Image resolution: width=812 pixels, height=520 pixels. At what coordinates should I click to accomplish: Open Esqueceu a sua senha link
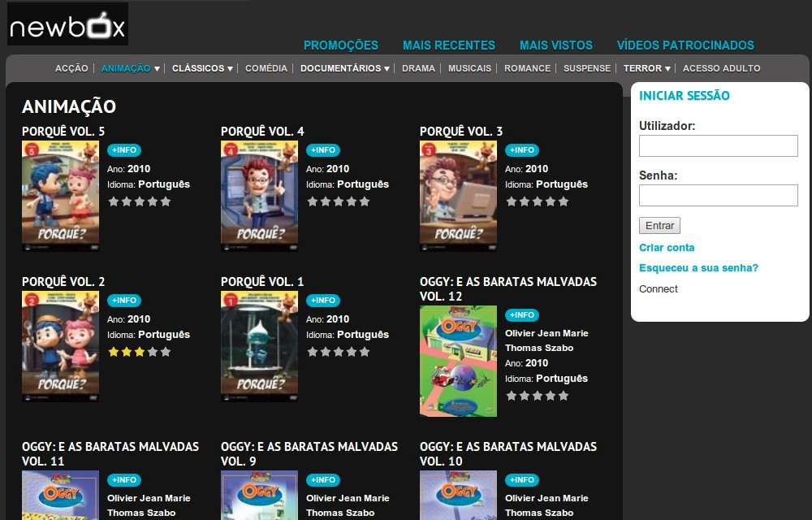tap(698, 268)
